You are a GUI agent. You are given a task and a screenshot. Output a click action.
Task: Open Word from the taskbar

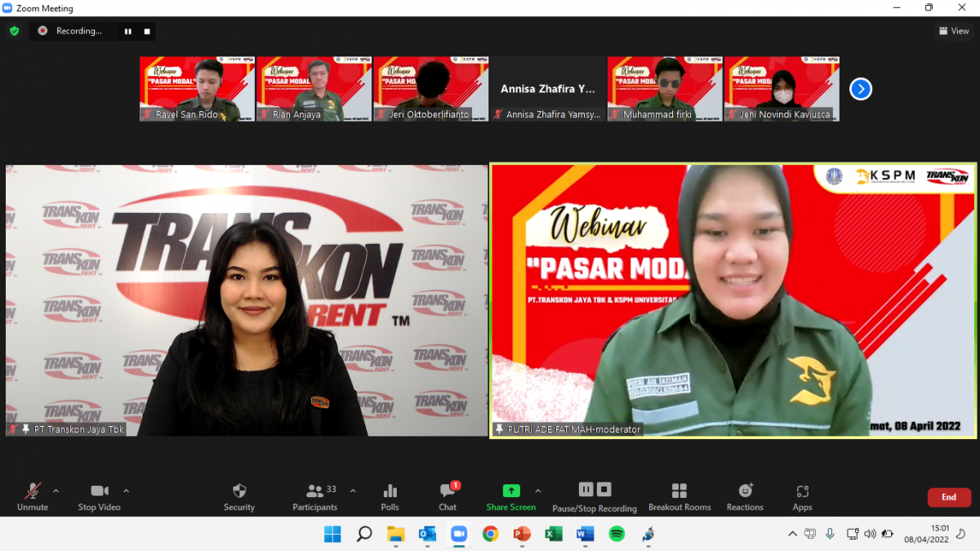pos(585,534)
